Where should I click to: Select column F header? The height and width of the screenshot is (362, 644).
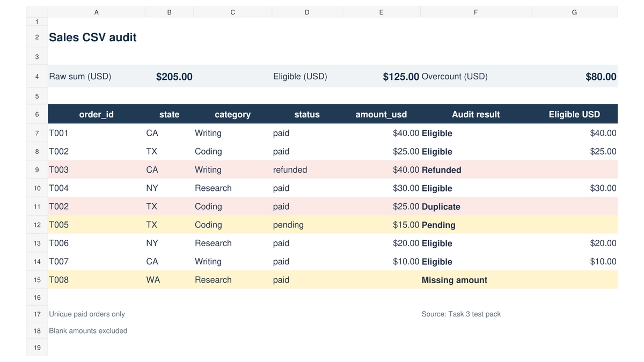coord(475,12)
